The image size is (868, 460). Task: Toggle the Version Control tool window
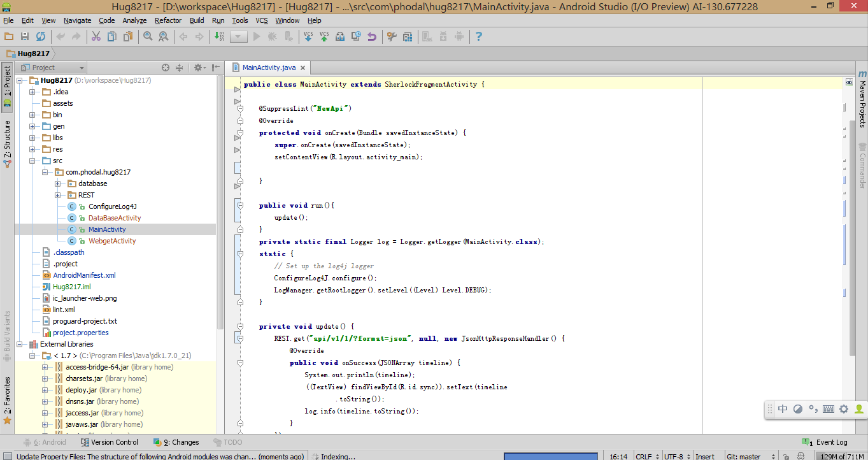coord(109,442)
